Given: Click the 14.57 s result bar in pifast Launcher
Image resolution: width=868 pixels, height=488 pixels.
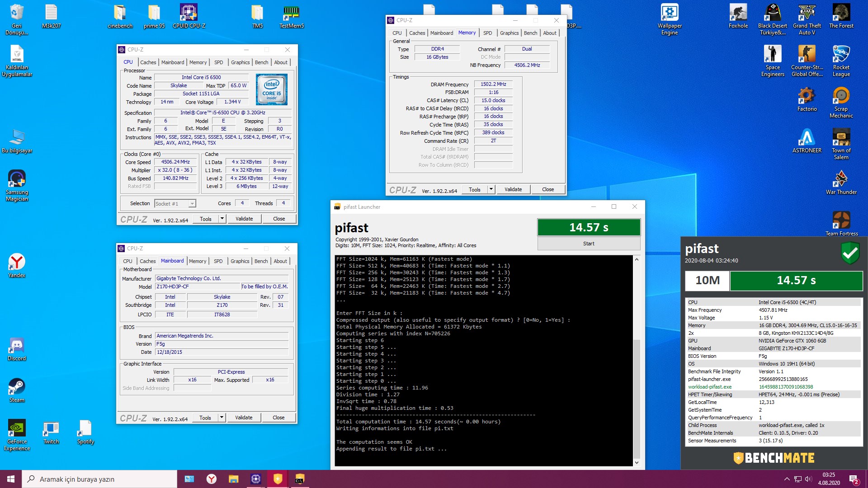Looking at the screenshot, I should point(589,227).
